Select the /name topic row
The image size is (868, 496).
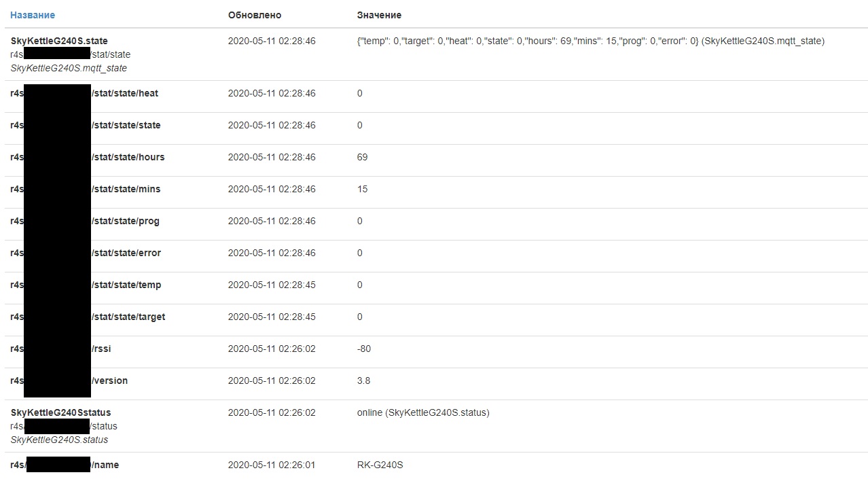click(x=105, y=465)
